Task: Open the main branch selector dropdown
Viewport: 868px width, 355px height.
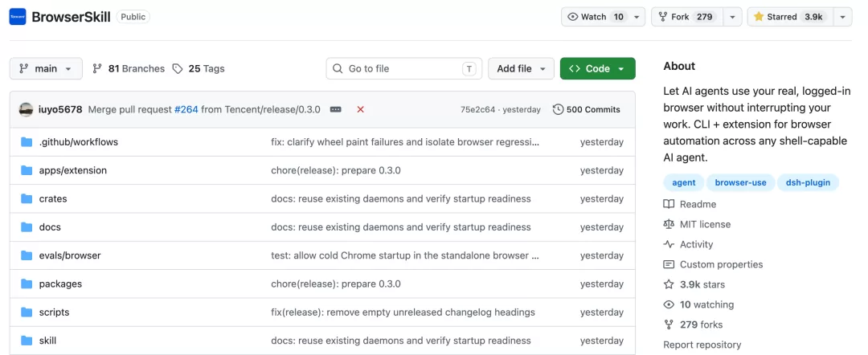Action: 46,68
